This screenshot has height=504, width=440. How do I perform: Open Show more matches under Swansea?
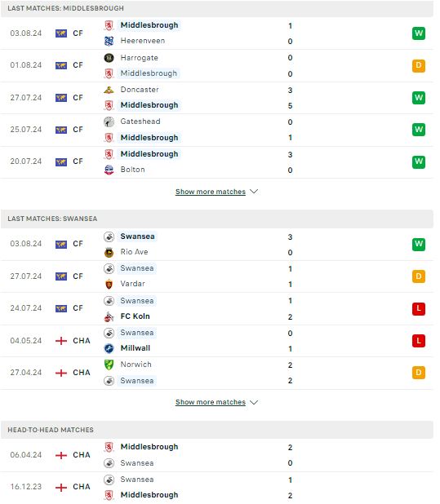[x=211, y=402]
